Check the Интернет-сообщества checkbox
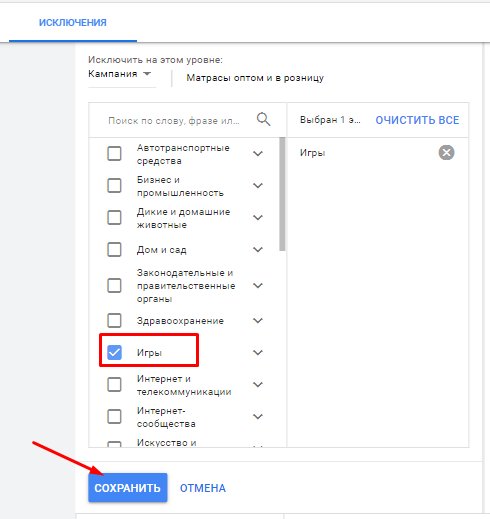Screen dimensions: 490x519 point(114,417)
